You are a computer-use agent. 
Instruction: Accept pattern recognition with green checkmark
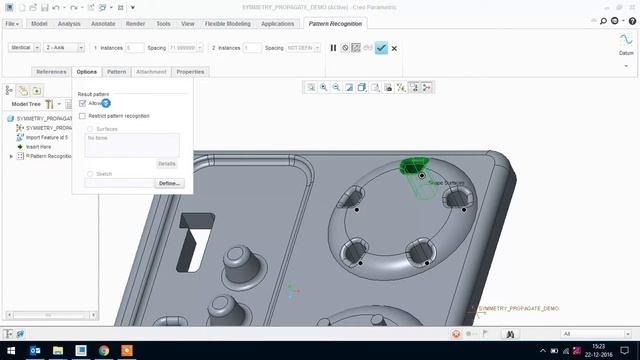pos(381,48)
